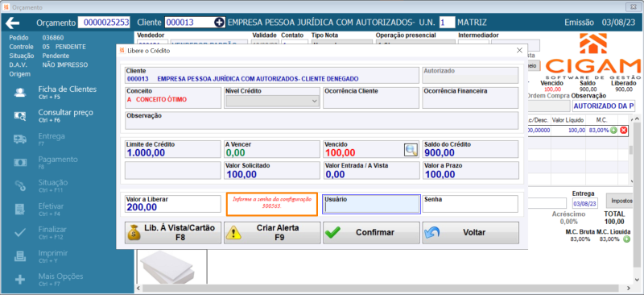Click the Criar Alerta F9 button
644x295 pixels.
[272, 232]
